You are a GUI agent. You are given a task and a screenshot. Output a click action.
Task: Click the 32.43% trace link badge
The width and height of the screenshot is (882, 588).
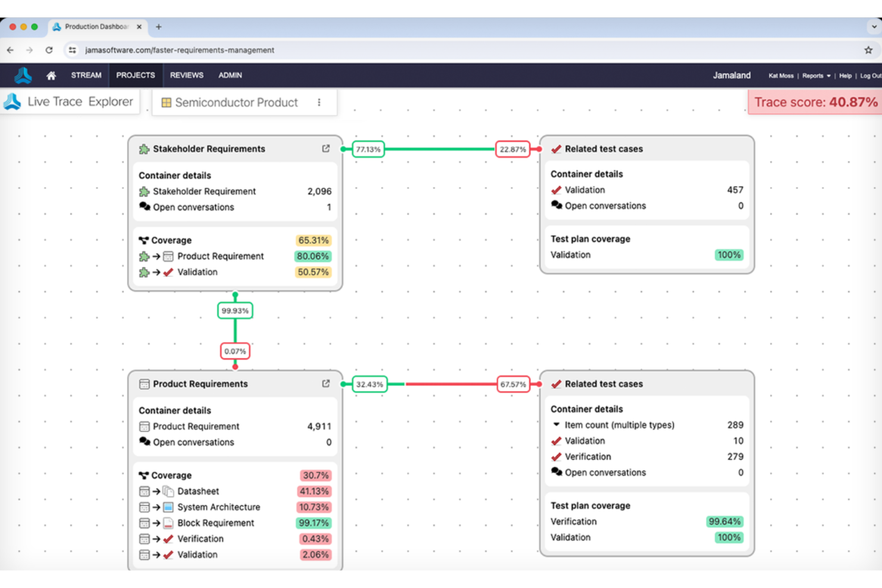pos(369,384)
